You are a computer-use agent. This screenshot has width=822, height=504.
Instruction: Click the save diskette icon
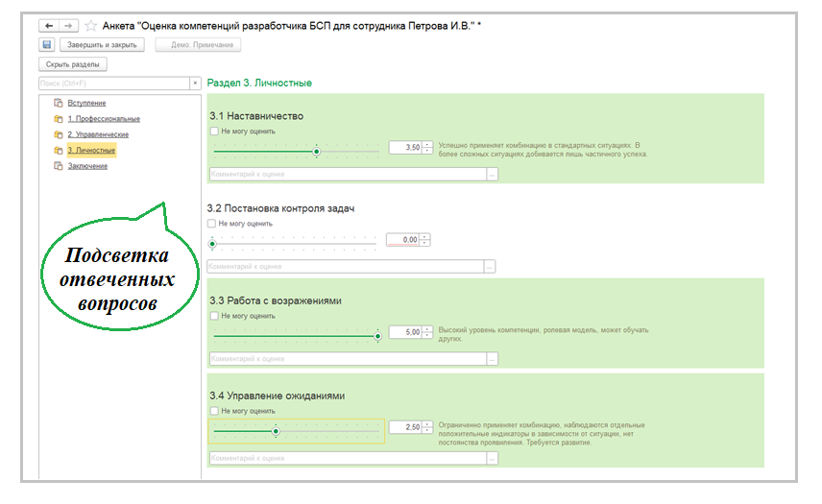pyautogui.click(x=46, y=44)
